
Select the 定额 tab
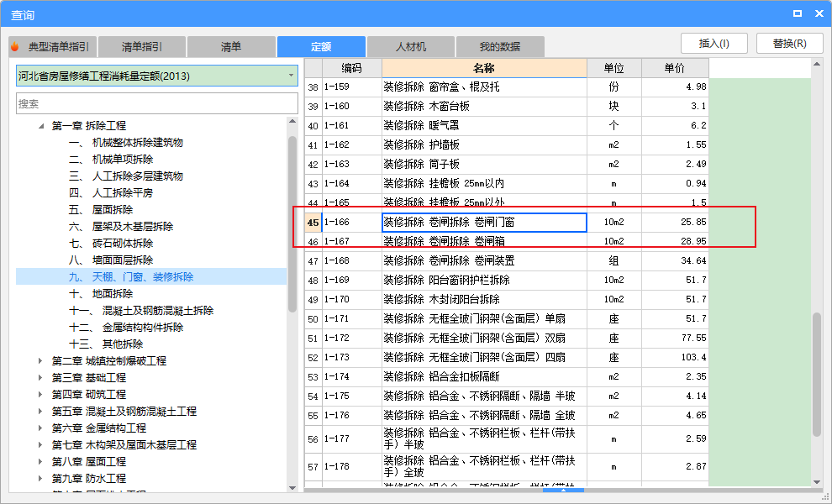pos(321,47)
